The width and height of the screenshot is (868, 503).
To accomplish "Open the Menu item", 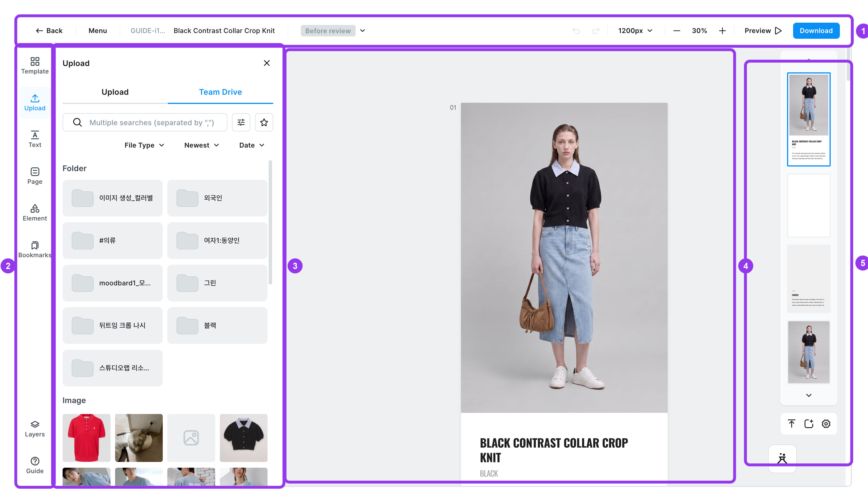I will pyautogui.click(x=98, y=31).
